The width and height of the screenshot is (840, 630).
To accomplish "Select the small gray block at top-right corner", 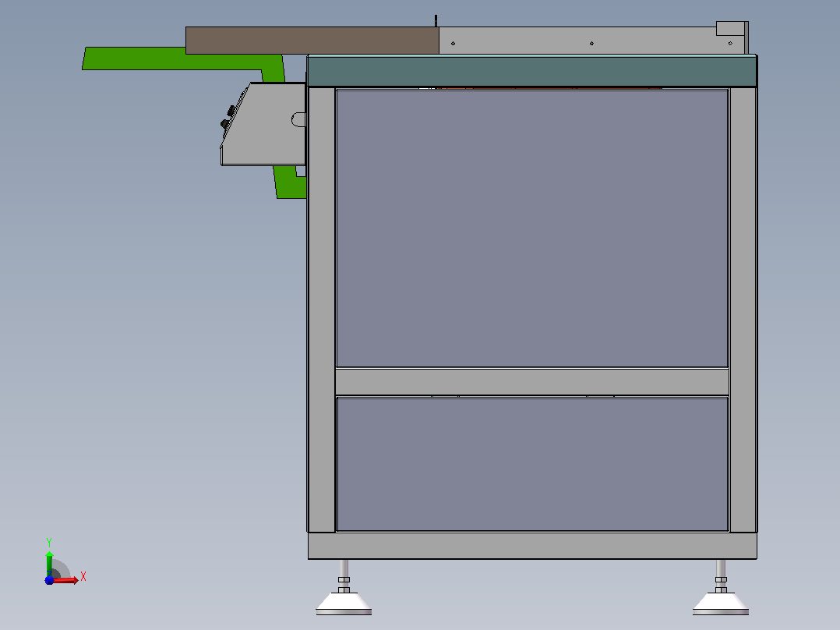I will click(731, 28).
